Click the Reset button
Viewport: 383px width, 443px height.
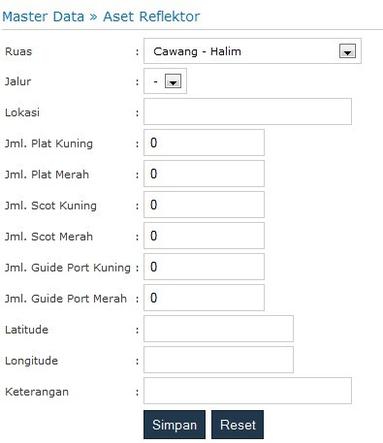[x=238, y=425]
